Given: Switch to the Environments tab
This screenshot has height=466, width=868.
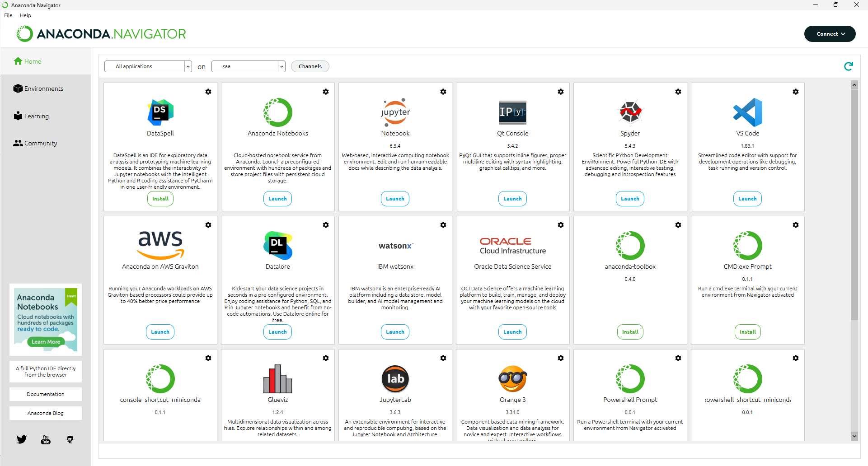Looking at the screenshot, I should point(43,89).
